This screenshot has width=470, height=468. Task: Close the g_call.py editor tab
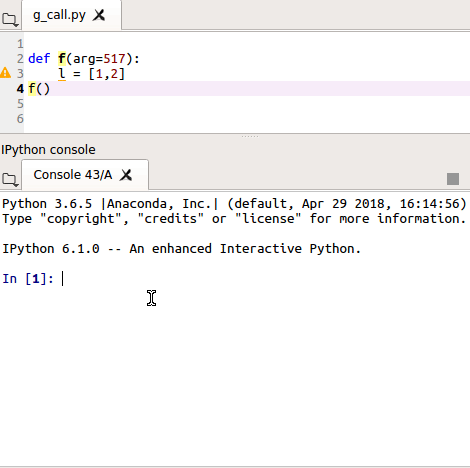[x=99, y=15]
